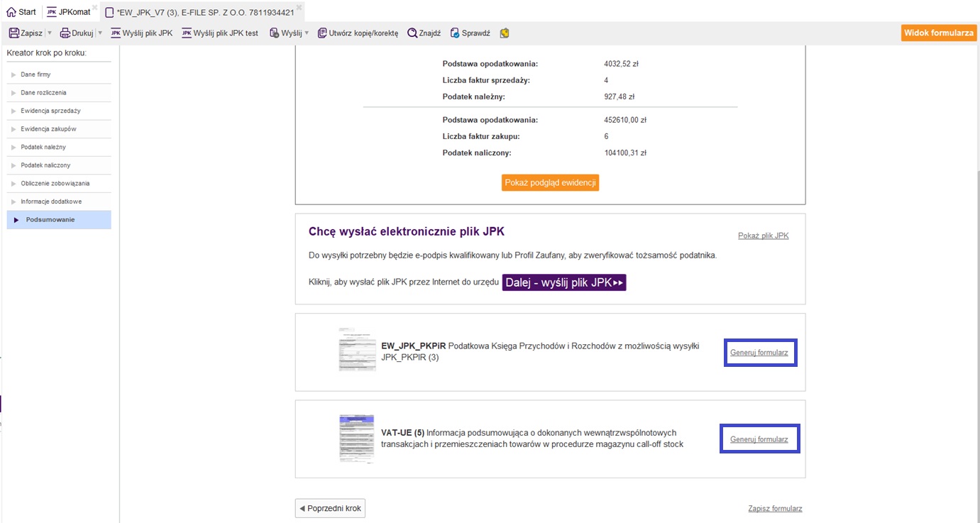Open the Zapisz dropdown arrow

click(x=50, y=33)
